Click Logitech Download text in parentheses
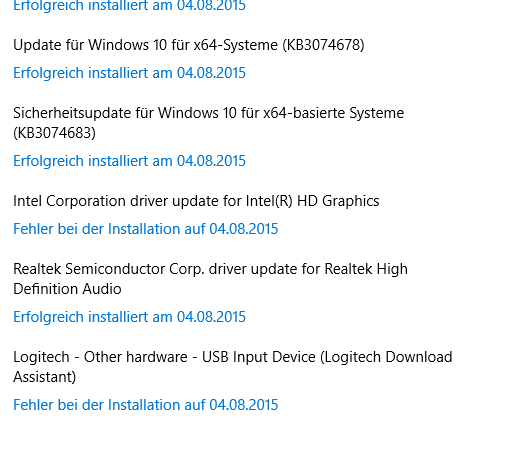The width and height of the screenshot is (512, 451). (x=386, y=357)
